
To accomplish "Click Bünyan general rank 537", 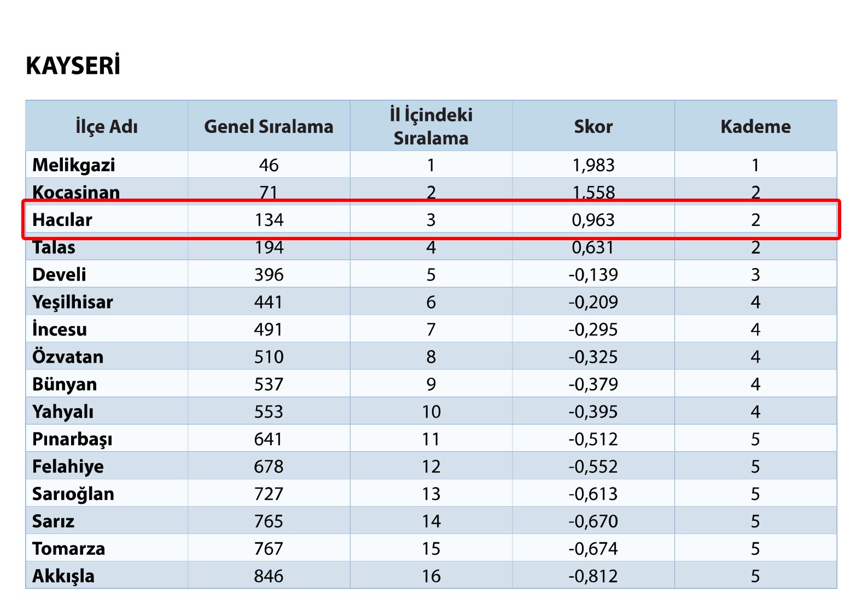I will tap(269, 384).
